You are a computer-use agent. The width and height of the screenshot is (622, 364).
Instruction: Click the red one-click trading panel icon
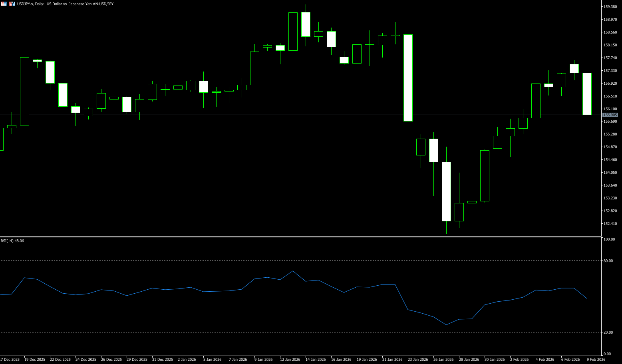pos(4,4)
